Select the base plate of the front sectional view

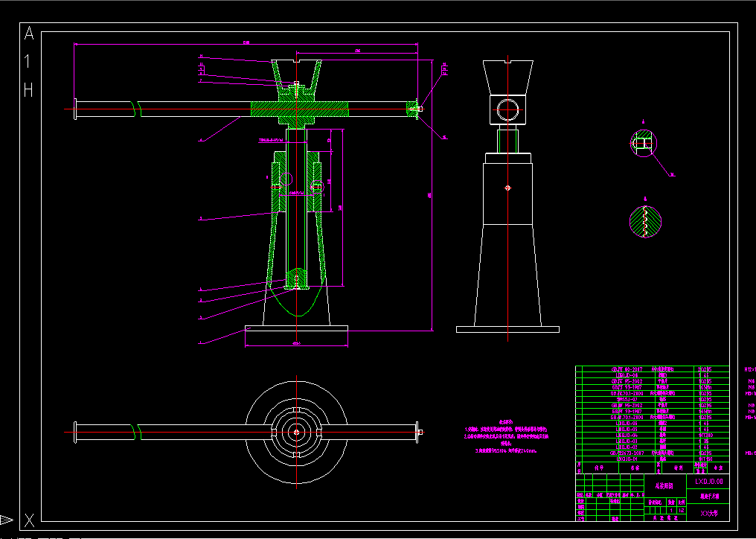pyautogui.click(x=296, y=328)
